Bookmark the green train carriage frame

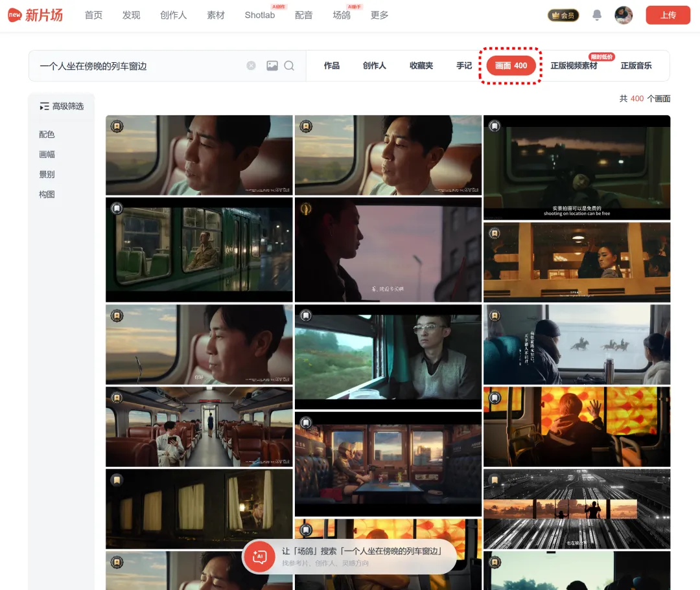(x=117, y=209)
